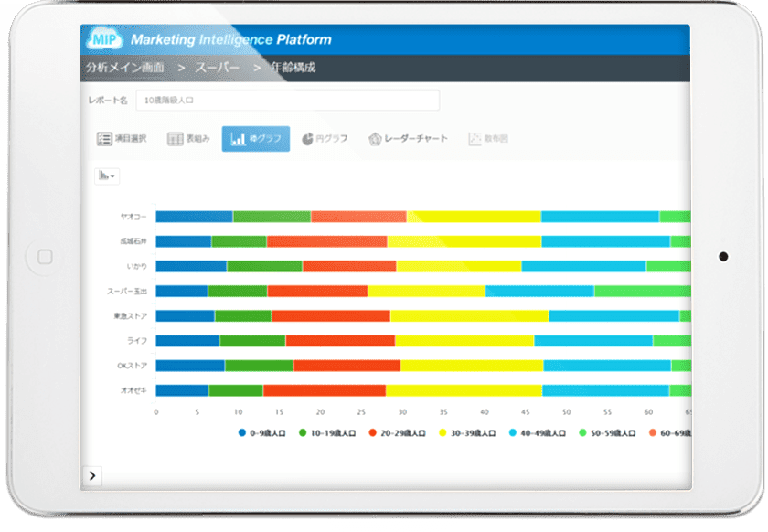
Task: Select the yellow segment of いかり bar
Action: (459, 267)
